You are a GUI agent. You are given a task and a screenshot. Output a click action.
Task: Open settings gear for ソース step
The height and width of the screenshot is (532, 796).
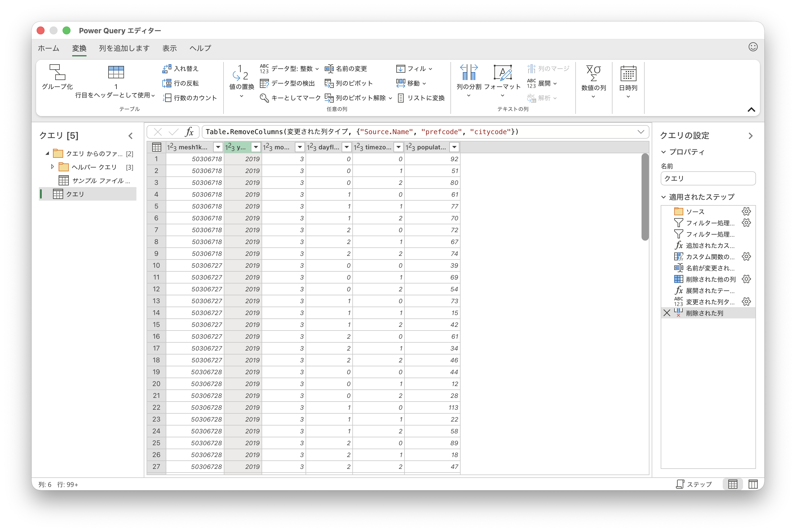click(746, 211)
